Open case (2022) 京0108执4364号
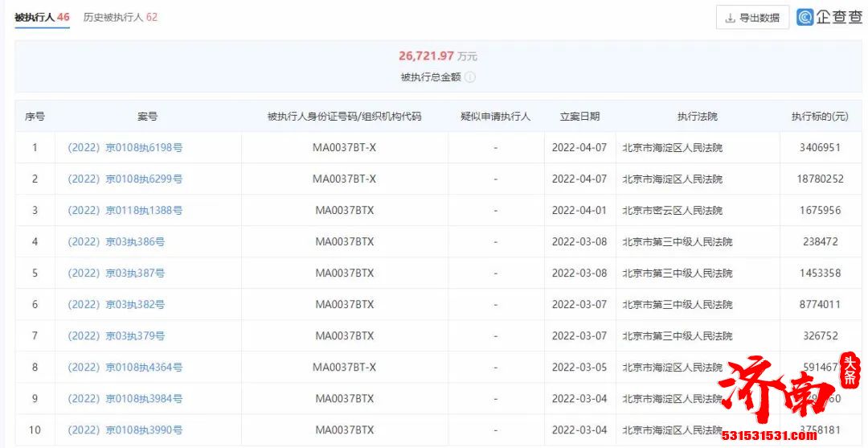This screenshot has width=868, height=448. [x=125, y=367]
